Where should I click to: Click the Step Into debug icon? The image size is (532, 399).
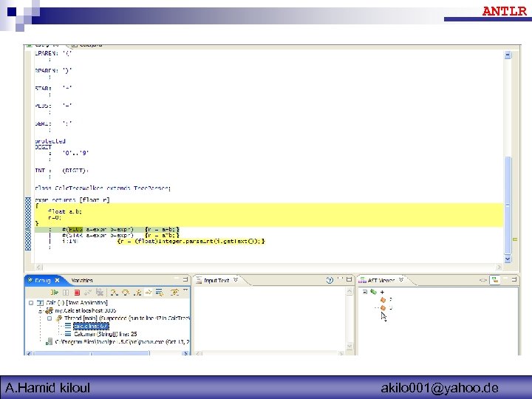click(114, 293)
